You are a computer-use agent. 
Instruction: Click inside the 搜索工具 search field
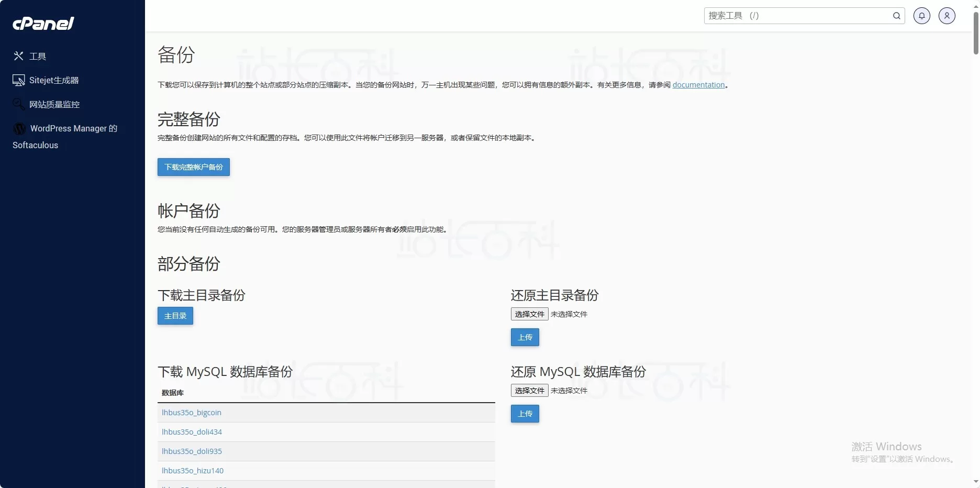(796, 16)
